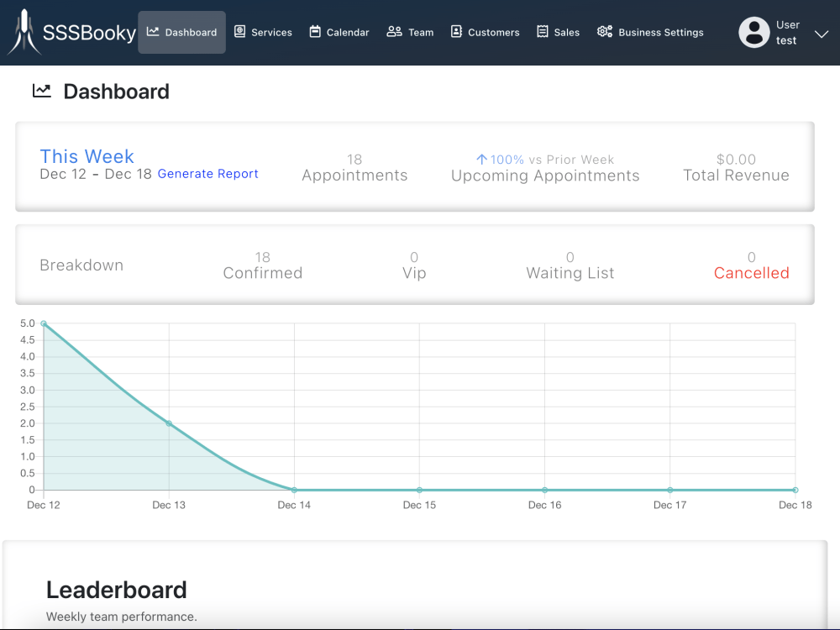The width and height of the screenshot is (840, 630).
Task: Click the user avatar circle icon
Action: (x=753, y=32)
